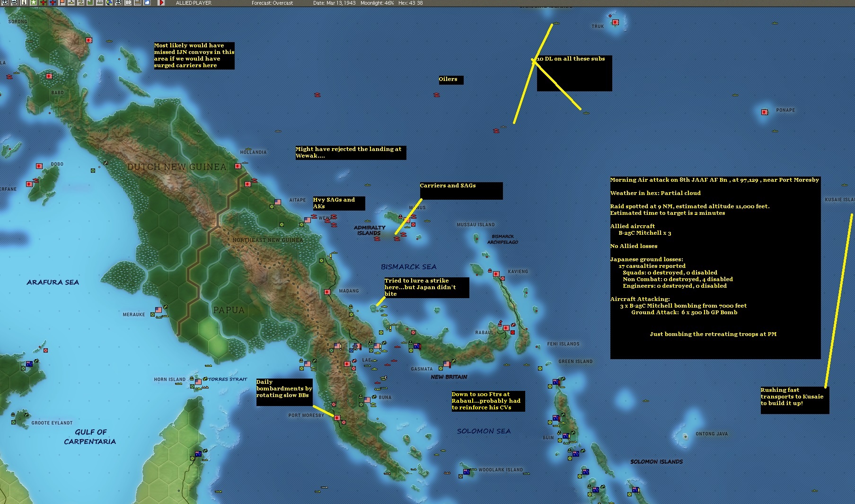The height and width of the screenshot is (504, 855).
Task: Select the Japanese base flag at Port Moresby
Action: click(337, 418)
